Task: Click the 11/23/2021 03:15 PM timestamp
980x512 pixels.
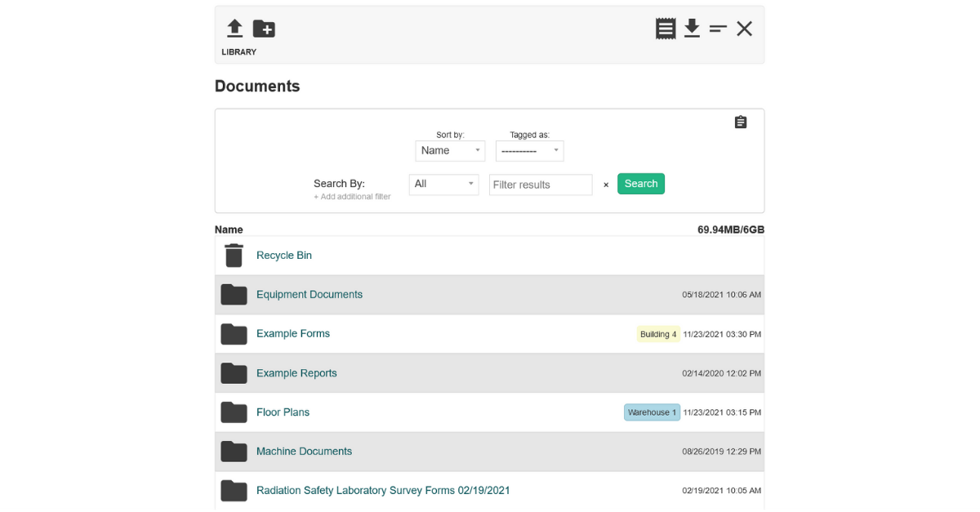Action: tap(722, 412)
